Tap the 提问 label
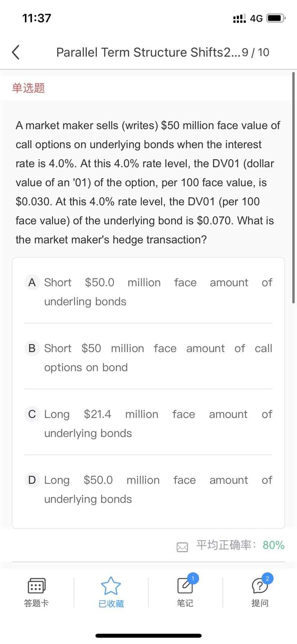297x644 pixels. (260, 603)
